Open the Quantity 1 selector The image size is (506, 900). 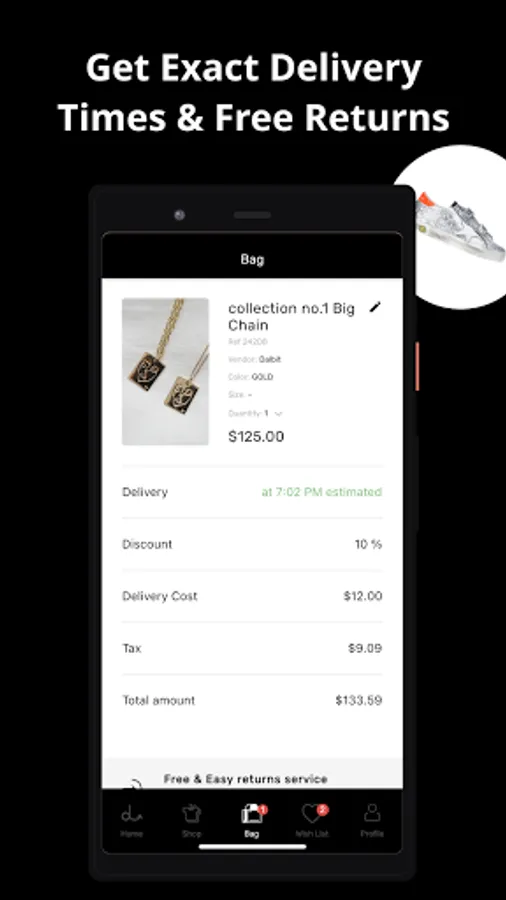[255, 413]
